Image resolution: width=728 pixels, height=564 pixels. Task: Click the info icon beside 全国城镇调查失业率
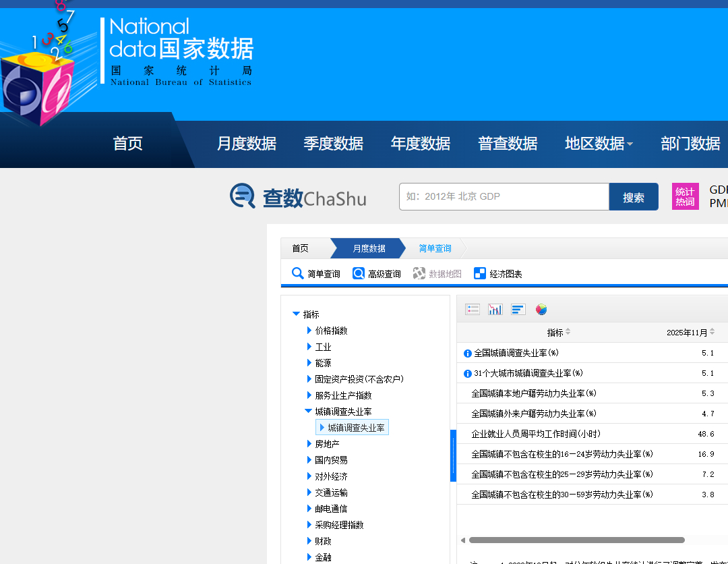468,354
